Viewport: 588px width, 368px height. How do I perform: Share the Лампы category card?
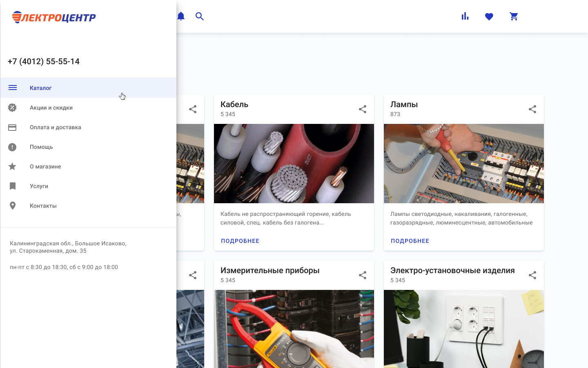[x=532, y=109]
